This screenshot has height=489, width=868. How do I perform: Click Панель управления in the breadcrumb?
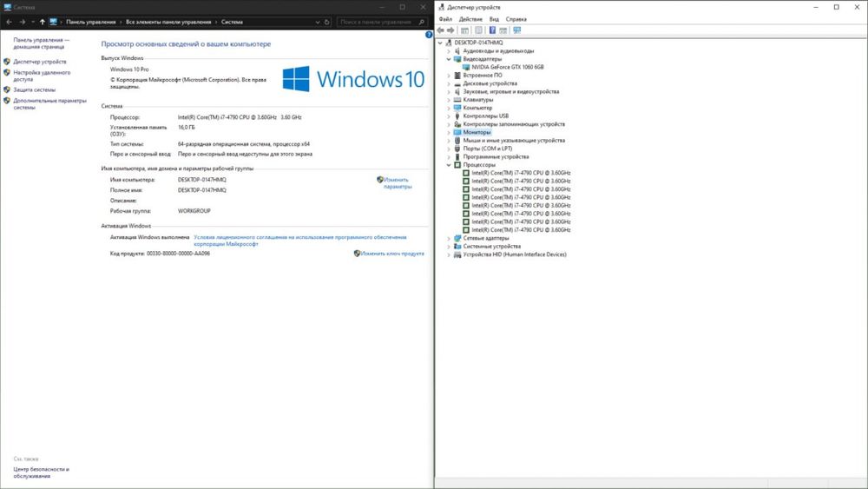91,23
